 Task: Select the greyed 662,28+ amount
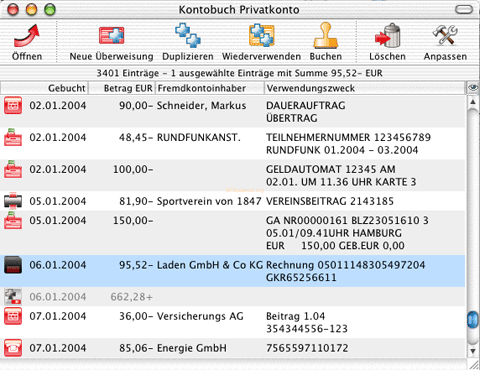[132, 297]
